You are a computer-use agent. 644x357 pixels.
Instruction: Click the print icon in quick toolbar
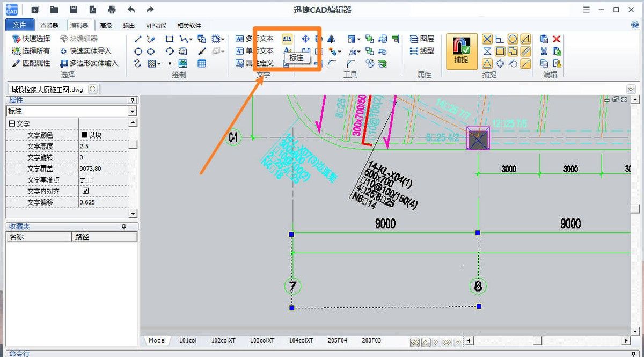pyautogui.click(x=112, y=10)
